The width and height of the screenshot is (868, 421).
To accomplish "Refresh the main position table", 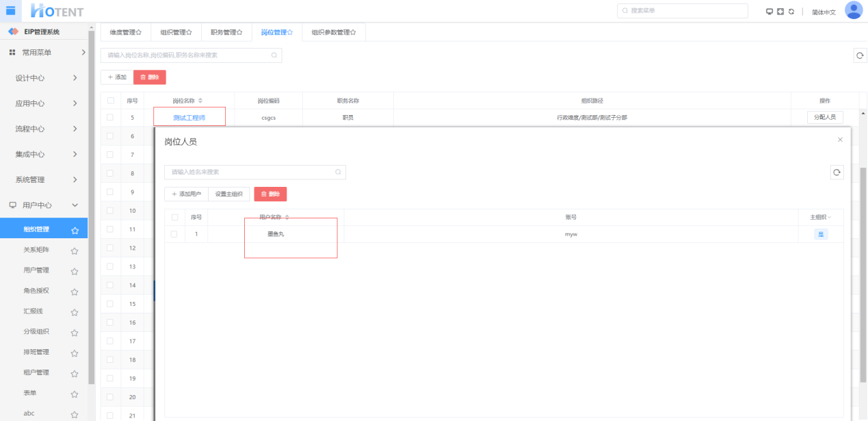I will tap(860, 56).
